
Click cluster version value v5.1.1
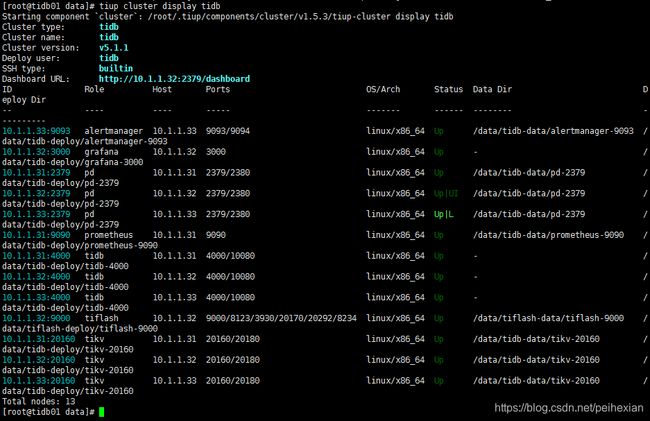coord(114,48)
